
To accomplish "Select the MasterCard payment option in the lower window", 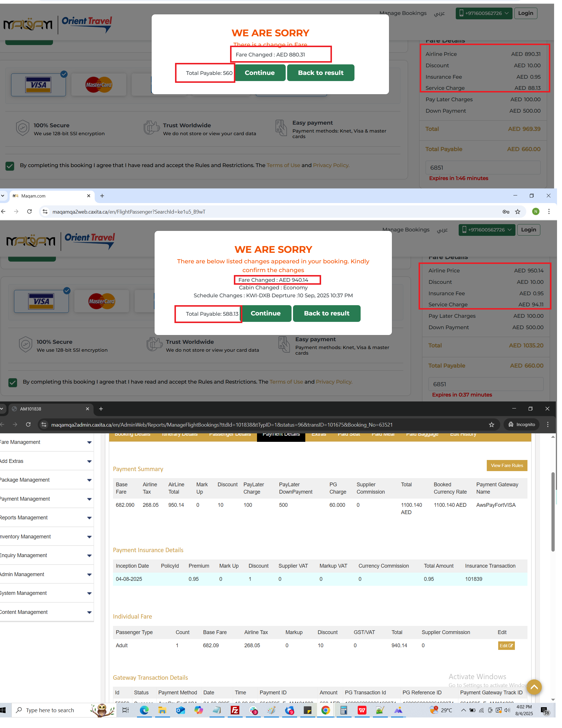I will [101, 301].
